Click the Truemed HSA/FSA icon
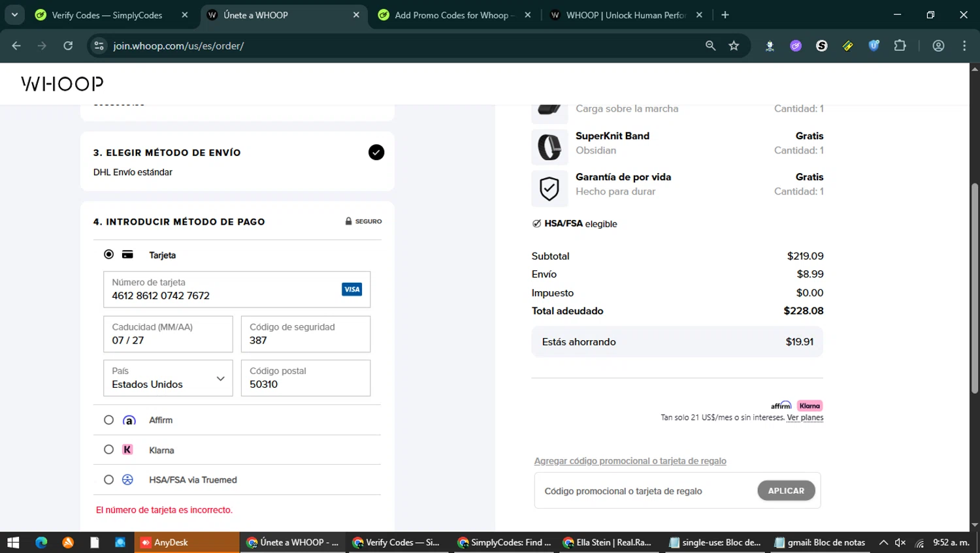 click(127, 480)
